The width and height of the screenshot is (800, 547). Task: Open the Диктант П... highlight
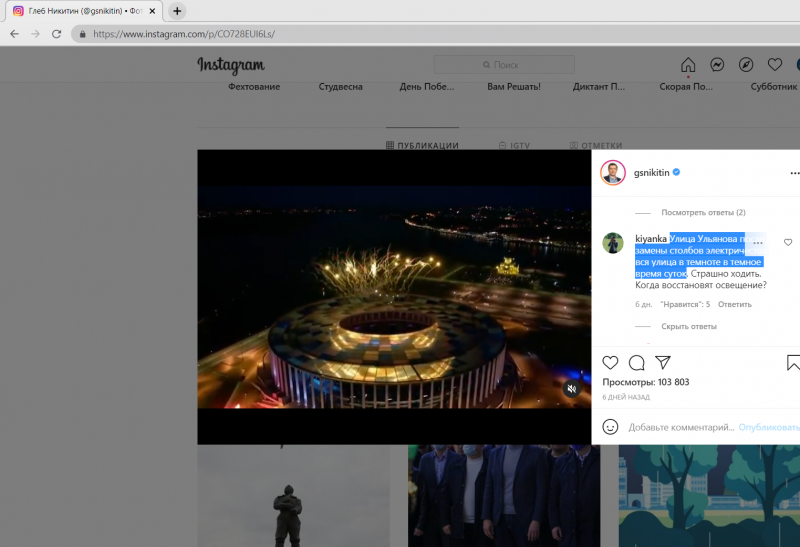598,87
